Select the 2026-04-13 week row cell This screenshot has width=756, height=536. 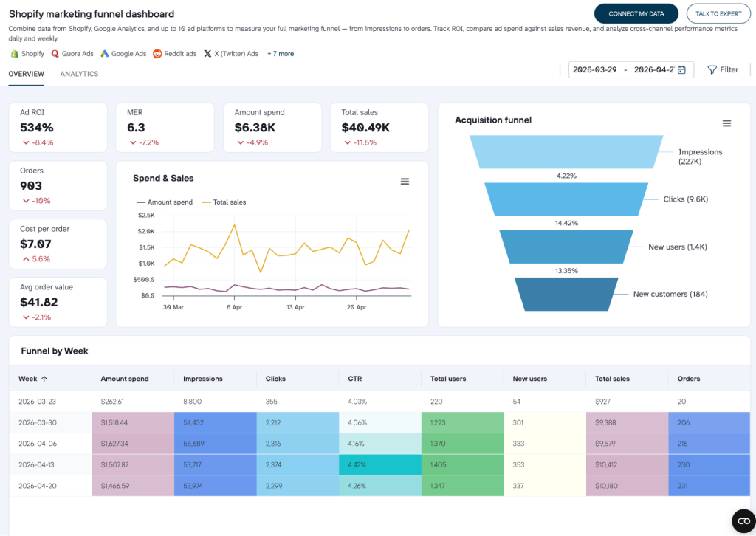click(x=50, y=464)
